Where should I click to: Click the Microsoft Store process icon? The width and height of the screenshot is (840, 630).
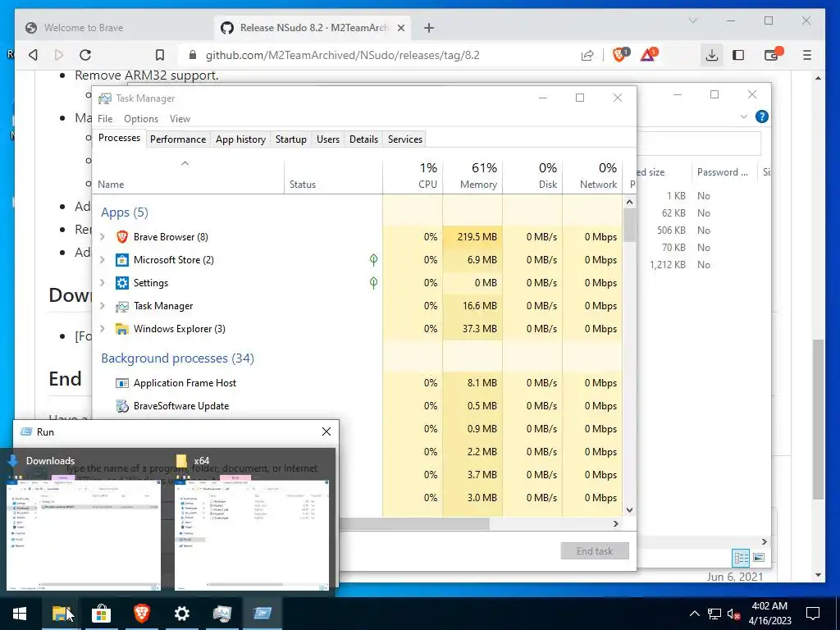click(122, 260)
